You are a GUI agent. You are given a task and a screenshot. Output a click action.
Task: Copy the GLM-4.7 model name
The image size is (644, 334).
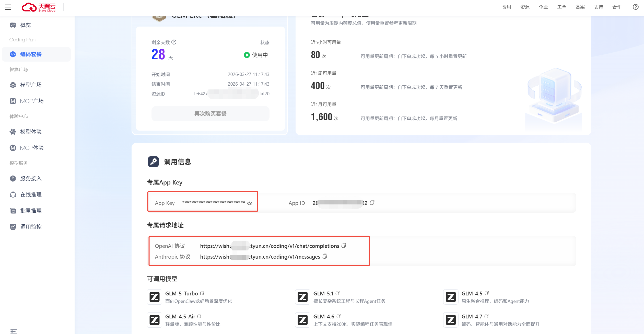click(x=486, y=316)
